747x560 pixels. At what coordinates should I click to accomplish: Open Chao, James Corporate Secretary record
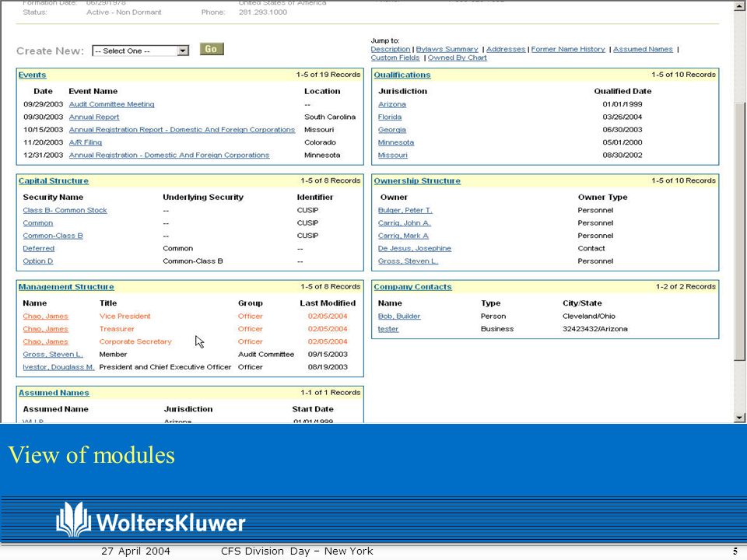tap(45, 342)
